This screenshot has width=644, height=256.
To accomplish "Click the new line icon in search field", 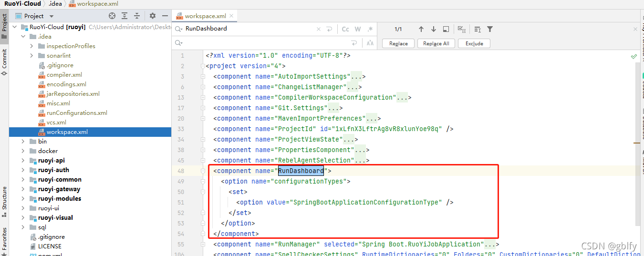I will coord(329,29).
